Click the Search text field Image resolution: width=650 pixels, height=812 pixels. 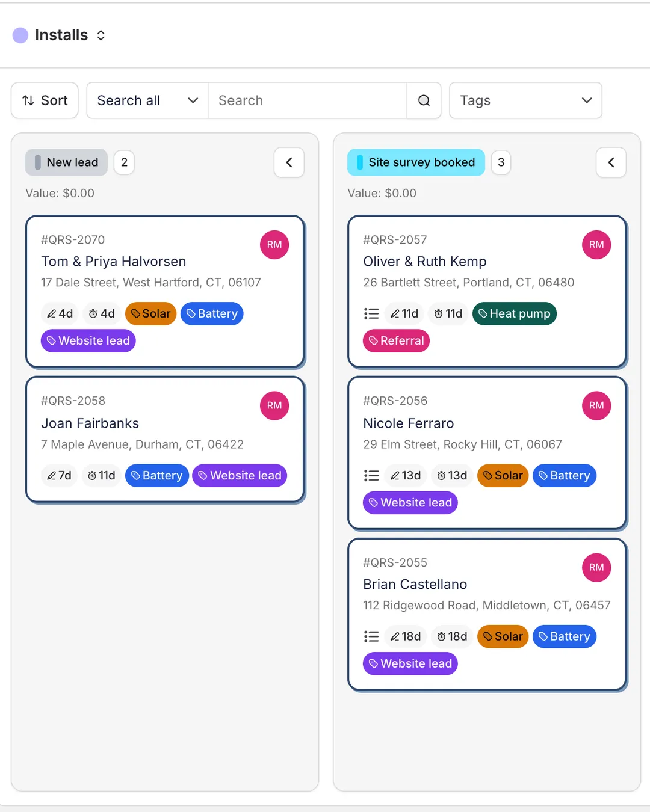(x=308, y=100)
